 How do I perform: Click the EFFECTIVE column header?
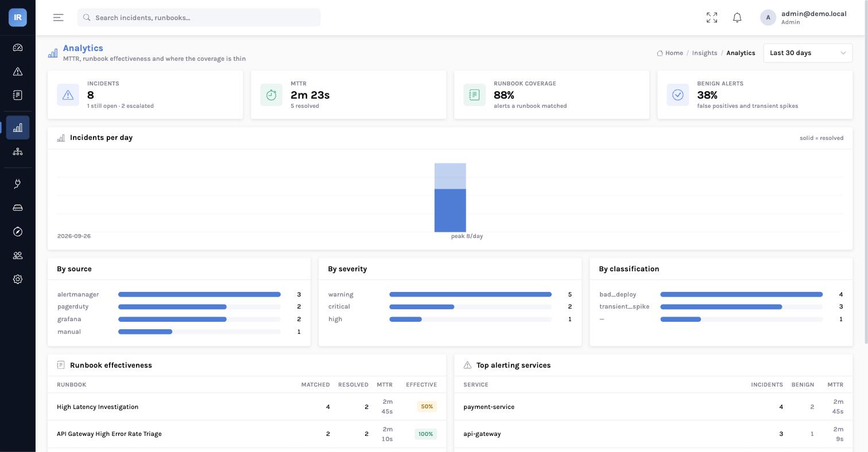pyautogui.click(x=421, y=385)
